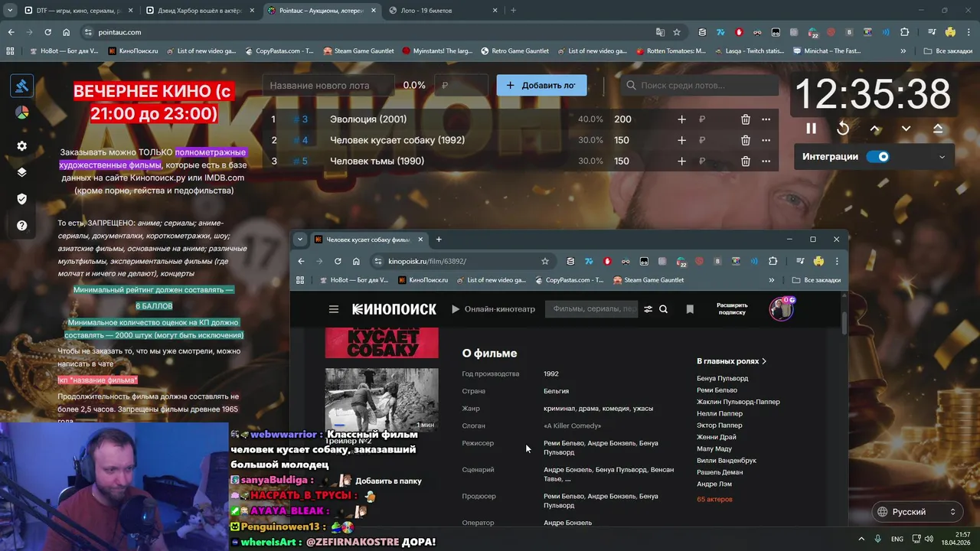
Task: Open the help question mark icon
Action: tap(21, 225)
